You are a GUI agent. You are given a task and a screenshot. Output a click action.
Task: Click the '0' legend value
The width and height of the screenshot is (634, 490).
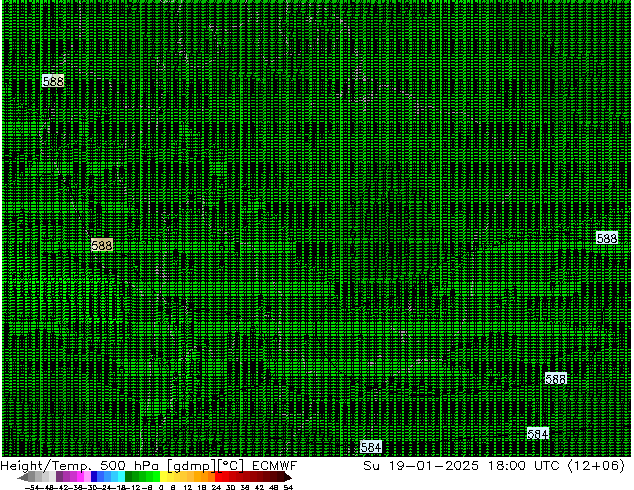(x=161, y=487)
